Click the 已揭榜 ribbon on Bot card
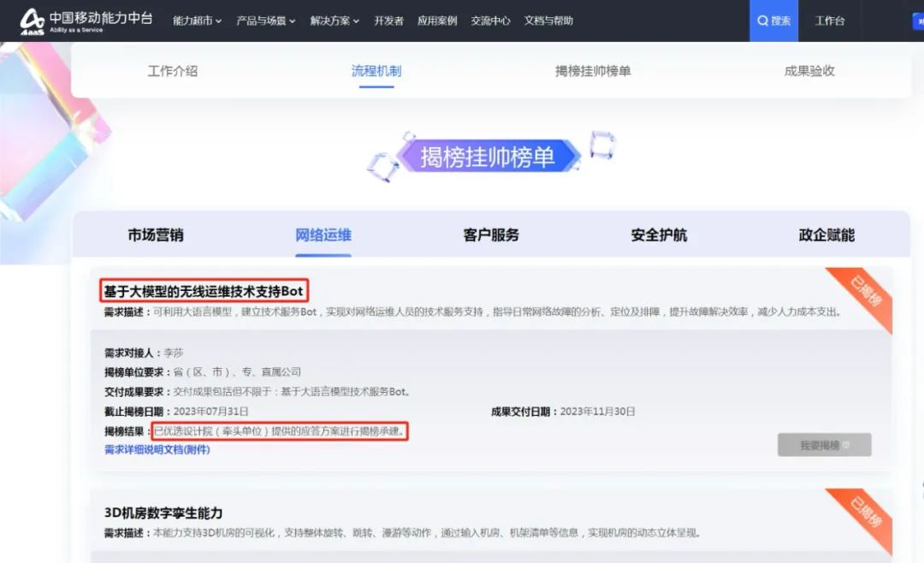924x563 pixels. tap(866, 292)
